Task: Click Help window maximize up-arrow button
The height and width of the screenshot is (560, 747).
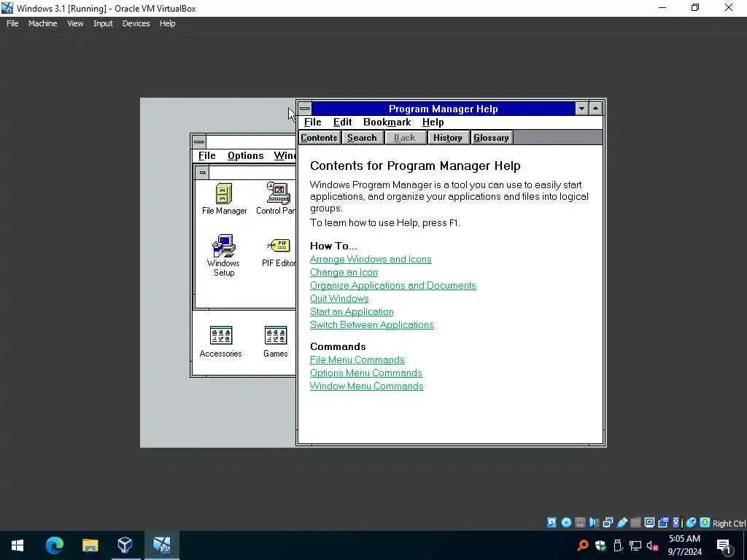Action: click(x=595, y=109)
